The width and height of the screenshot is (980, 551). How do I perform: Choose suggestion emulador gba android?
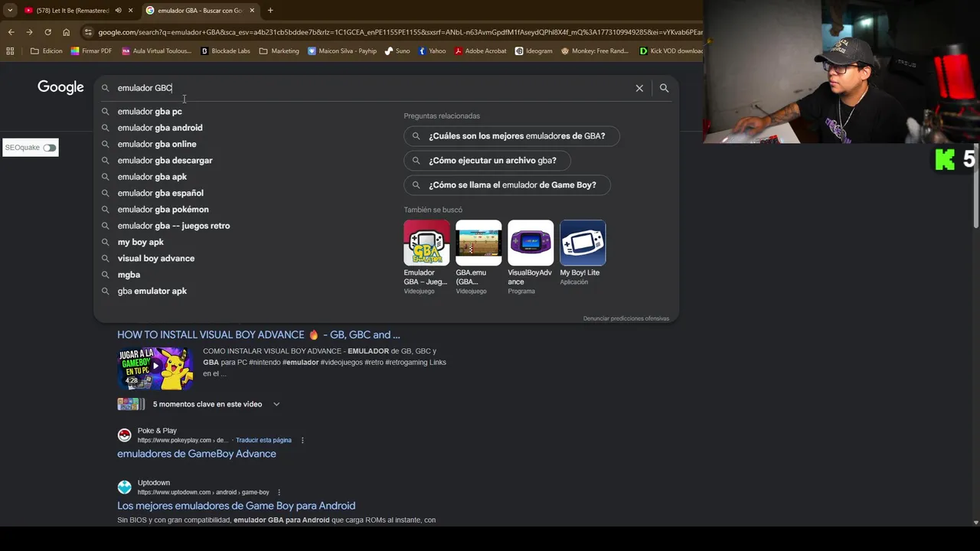click(x=160, y=128)
